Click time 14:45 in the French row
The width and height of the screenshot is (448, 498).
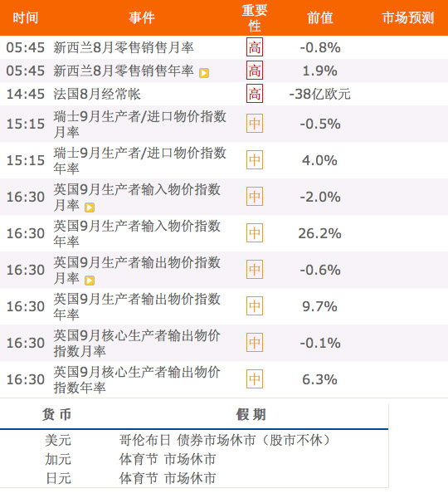pyautogui.click(x=26, y=95)
